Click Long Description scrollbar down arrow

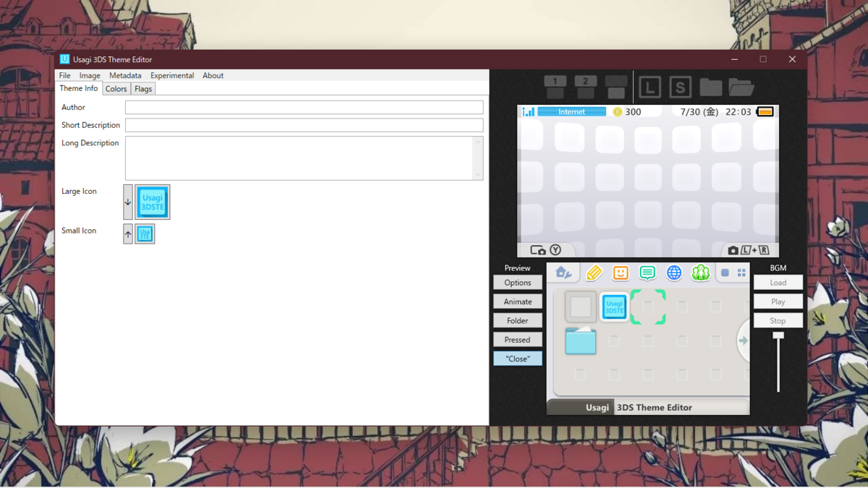coord(477,175)
